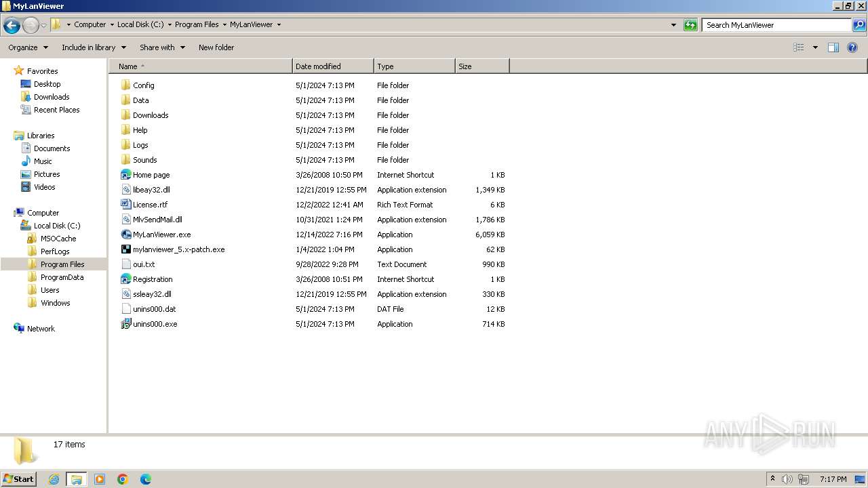The image size is (868, 488).
Task: Expand the breadcrumb arrow after Program Files
Action: coord(224,24)
